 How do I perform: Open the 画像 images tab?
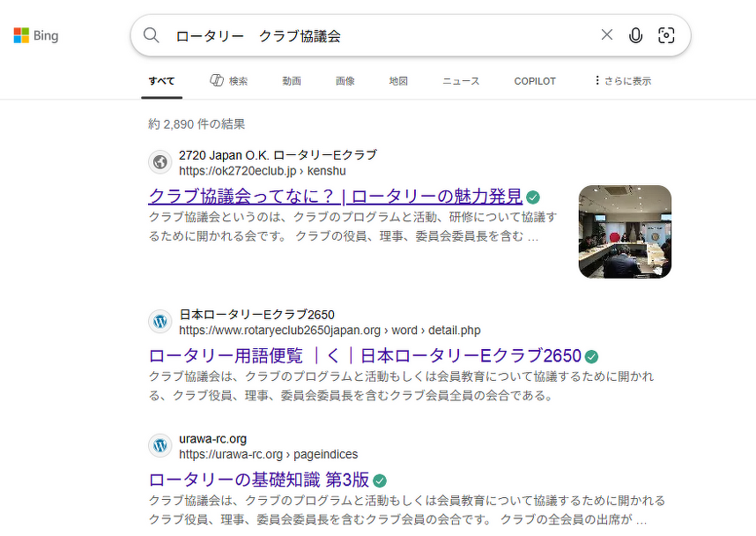(345, 81)
